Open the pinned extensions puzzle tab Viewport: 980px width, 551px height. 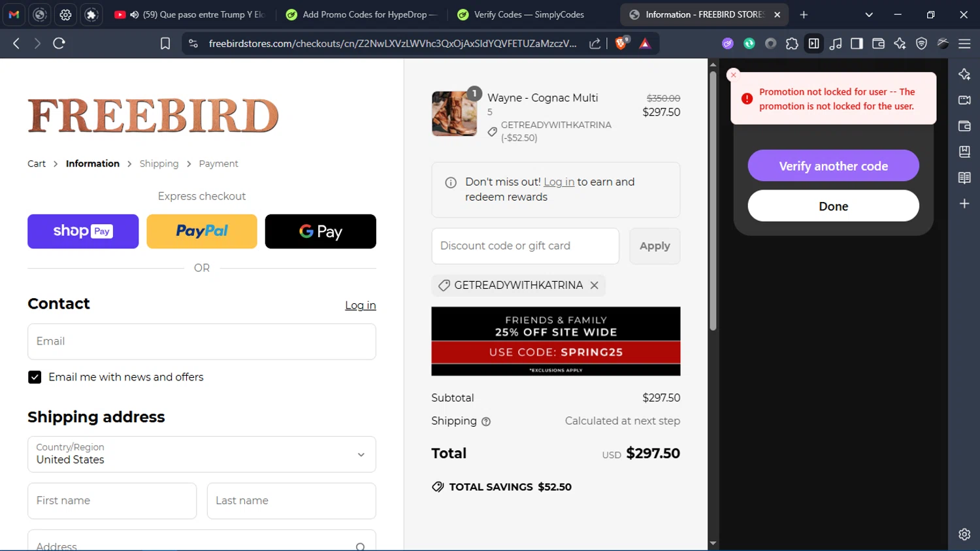click(x=91, y=14)
